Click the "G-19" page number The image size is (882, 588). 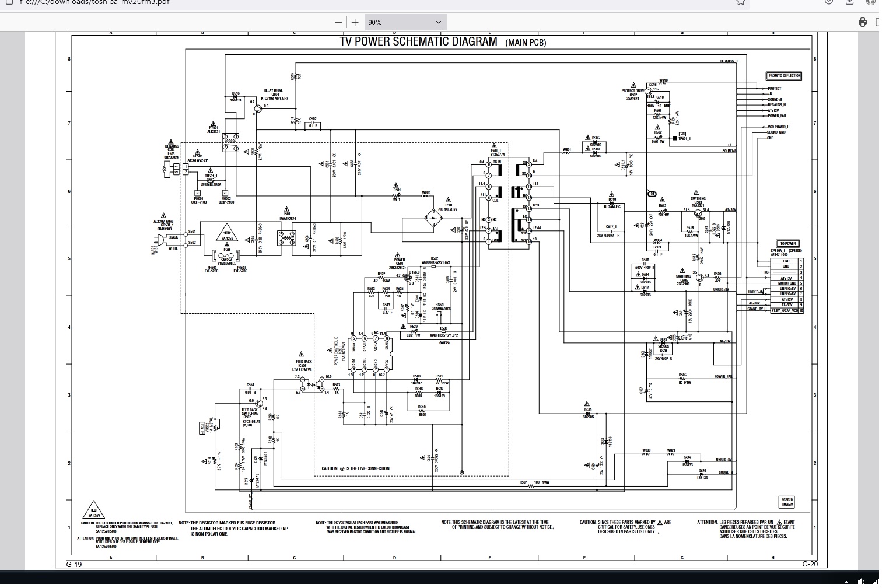coord(74,564)
